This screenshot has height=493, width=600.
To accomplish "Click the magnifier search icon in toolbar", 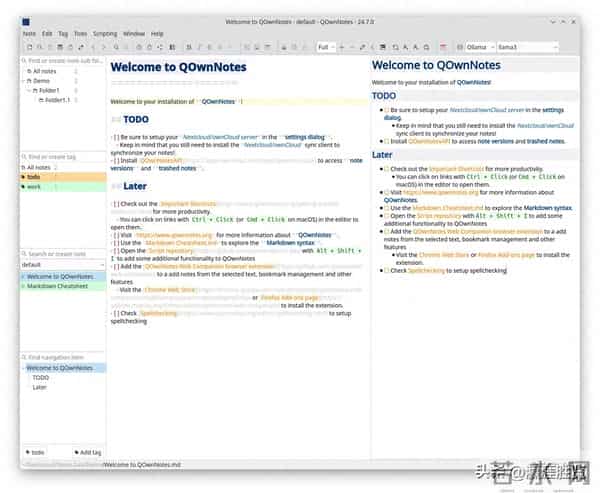I will 115,47.
